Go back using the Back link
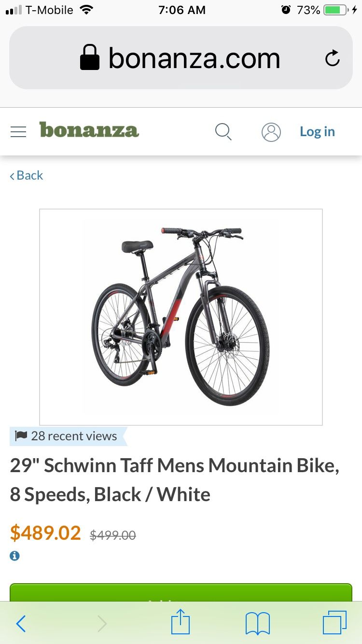Screen dimensions: 362x644 pos(27,175)
